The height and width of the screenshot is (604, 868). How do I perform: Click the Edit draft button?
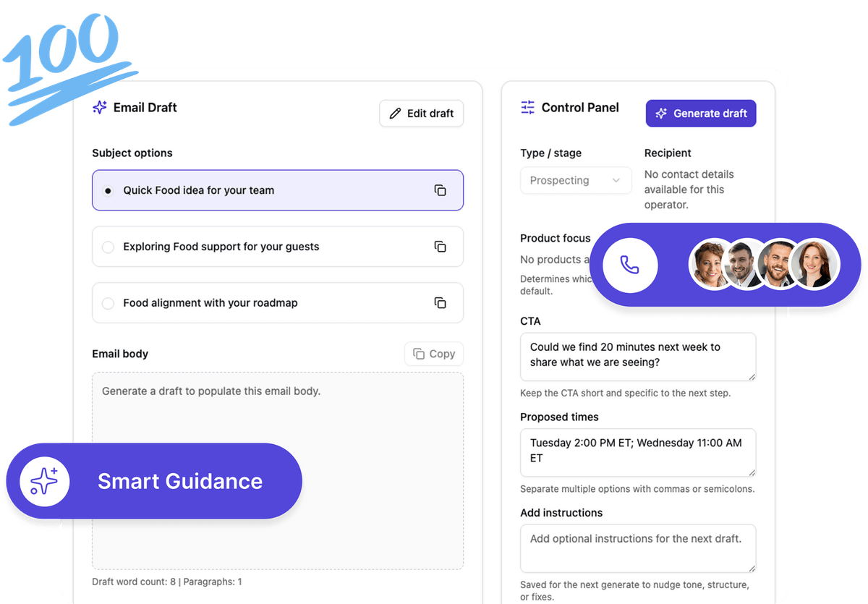coord(422,114)
